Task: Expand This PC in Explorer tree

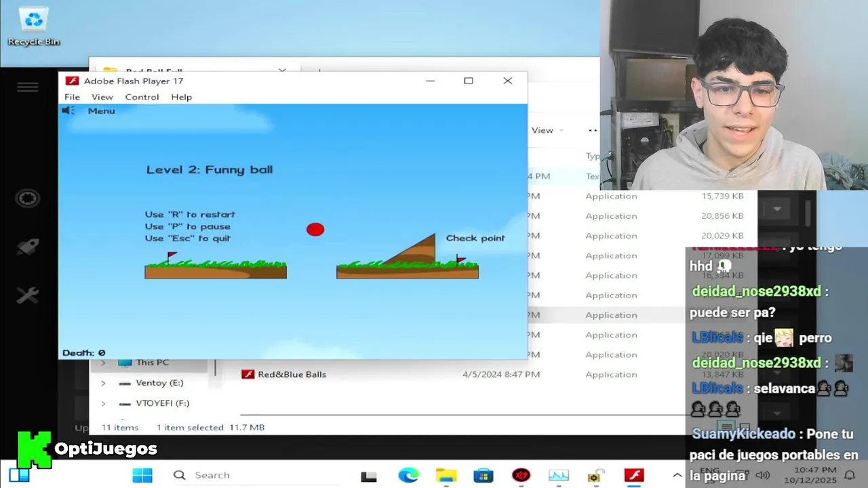Action: click(x=103, y=363)
